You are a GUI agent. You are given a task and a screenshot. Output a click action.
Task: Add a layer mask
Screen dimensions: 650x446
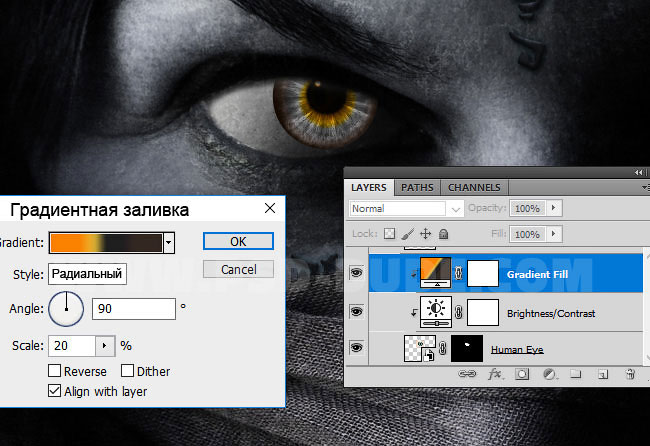point(522,374)
